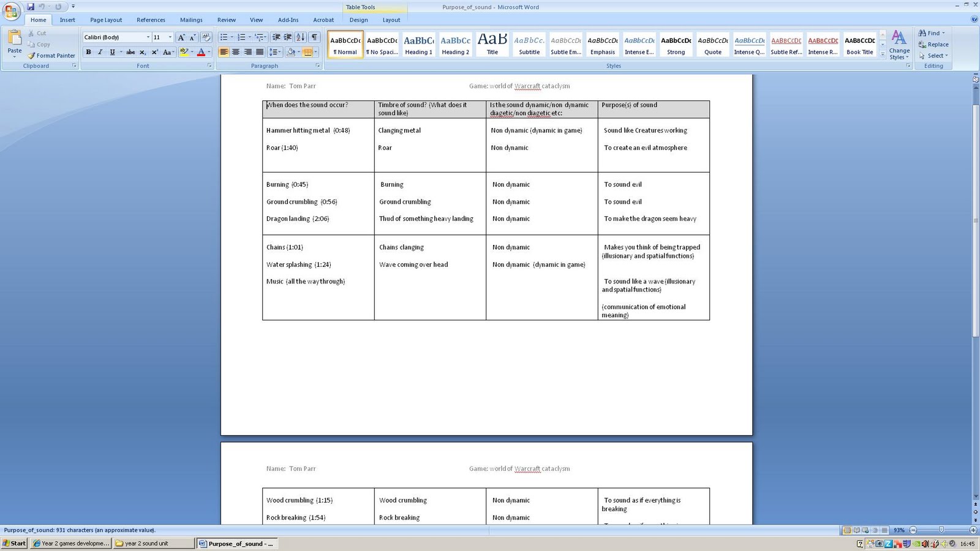Screen dimensions: 980x551
Task: Apply superscript formatting
Action: tap(154, 52)
